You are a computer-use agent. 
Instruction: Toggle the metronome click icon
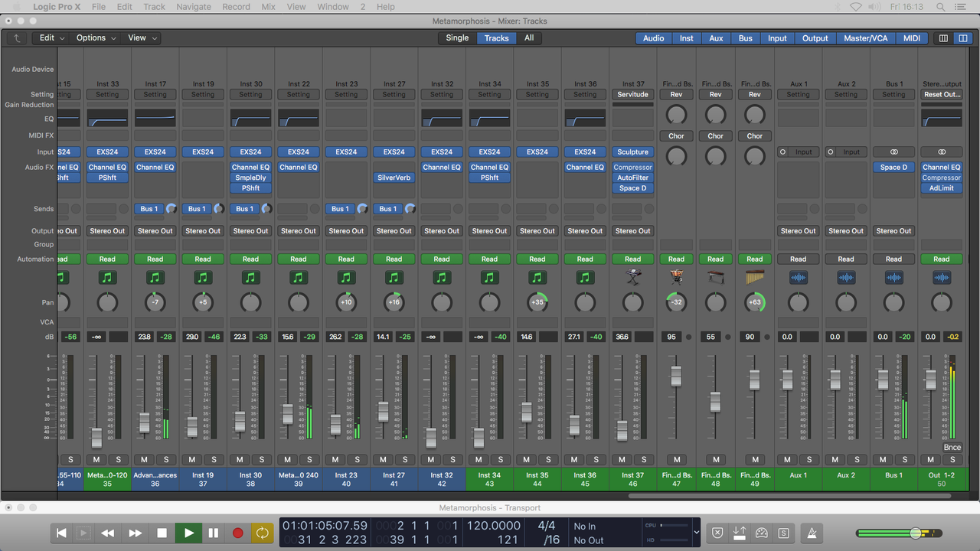(x=812, y=533)
